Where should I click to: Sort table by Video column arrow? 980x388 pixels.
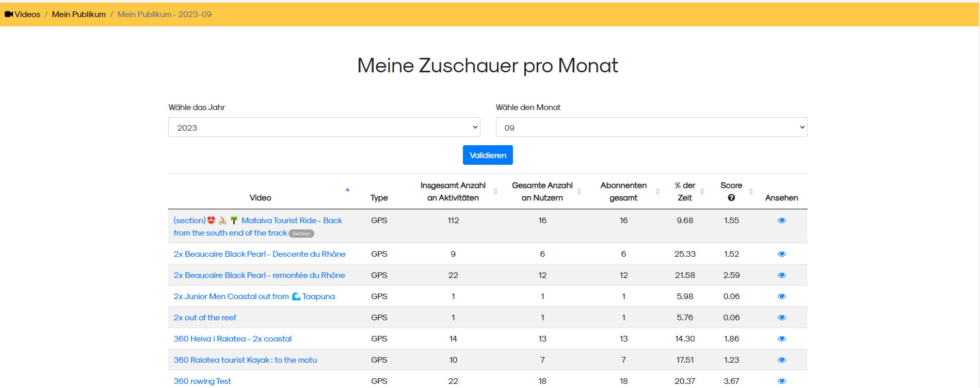(347, 190)
